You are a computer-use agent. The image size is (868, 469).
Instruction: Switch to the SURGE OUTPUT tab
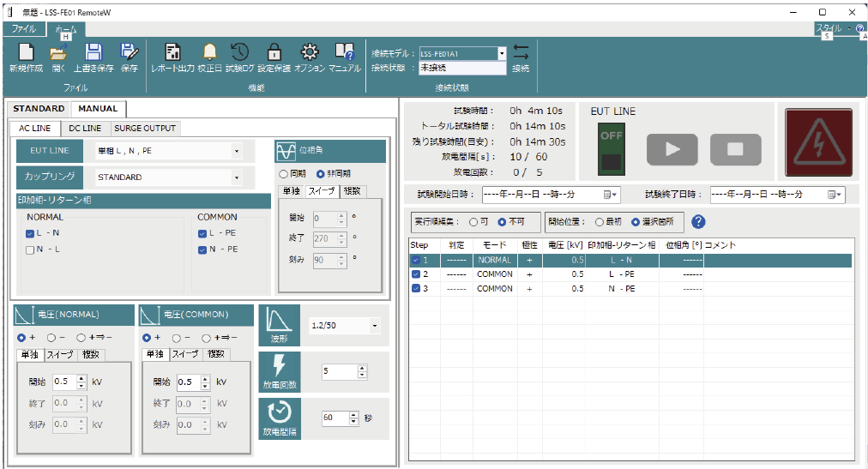(x=145, y=129)
